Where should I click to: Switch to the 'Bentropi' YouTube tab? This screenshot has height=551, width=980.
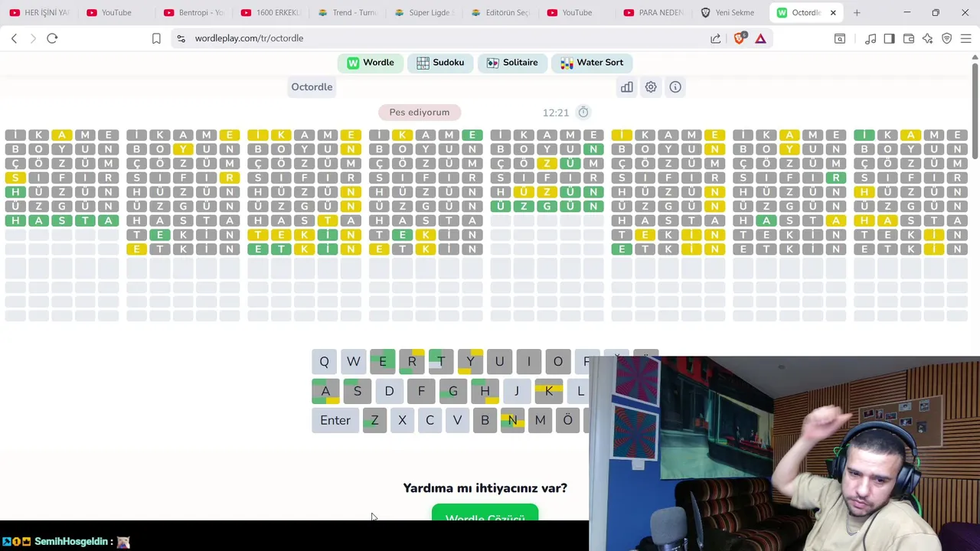coord(193,12)
